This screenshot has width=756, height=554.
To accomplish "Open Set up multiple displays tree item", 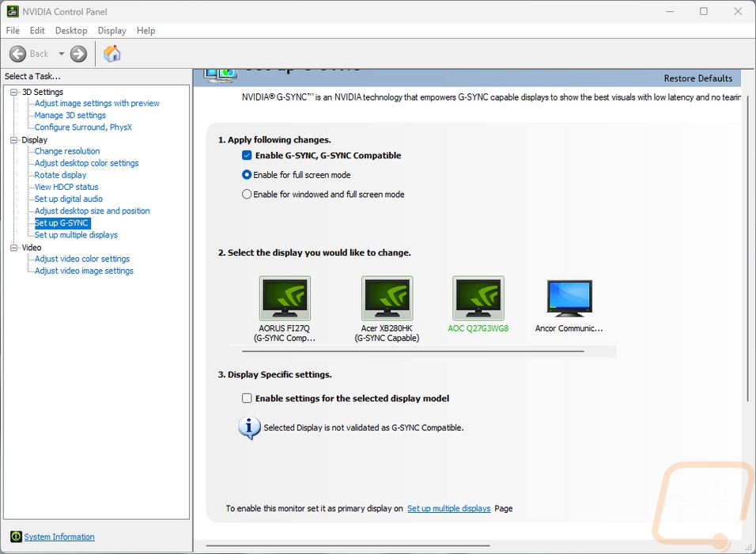I will [x=76, y=235].
